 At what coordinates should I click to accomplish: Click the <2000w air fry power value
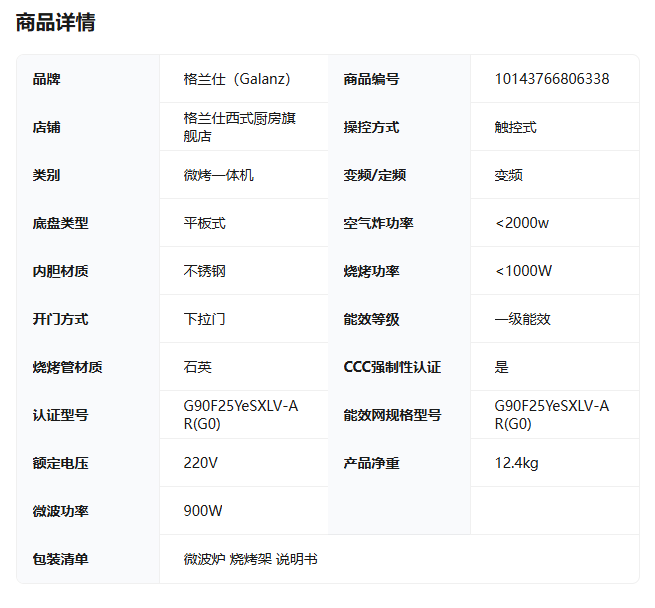point(522,223)
